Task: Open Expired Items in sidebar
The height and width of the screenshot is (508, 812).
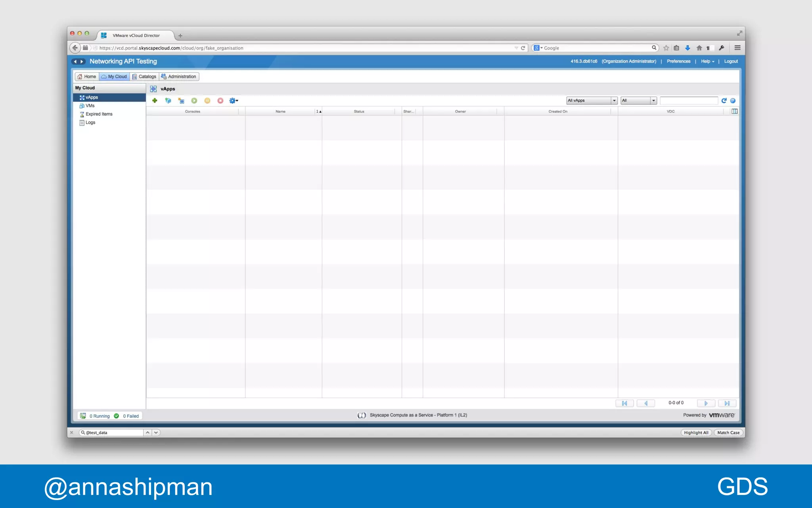Action: point(99,114)
